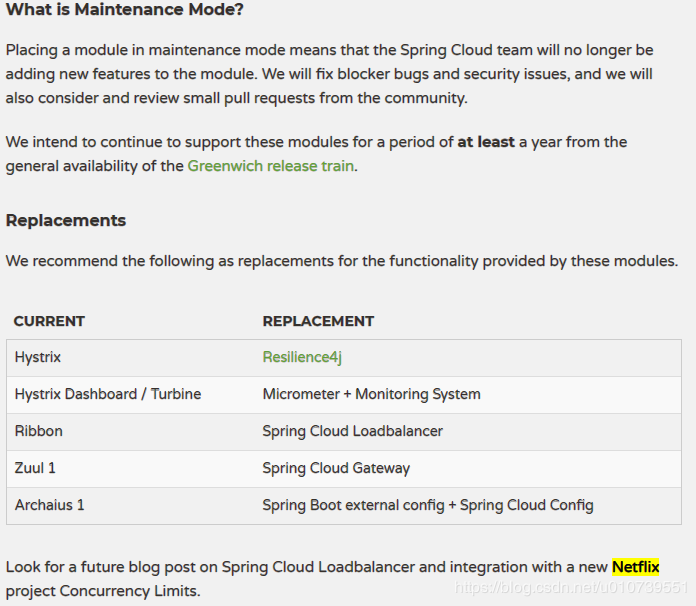The image size is (696, 606).
Task: Select the Spring Cloud Gateway cell
Action: (336, 468)
